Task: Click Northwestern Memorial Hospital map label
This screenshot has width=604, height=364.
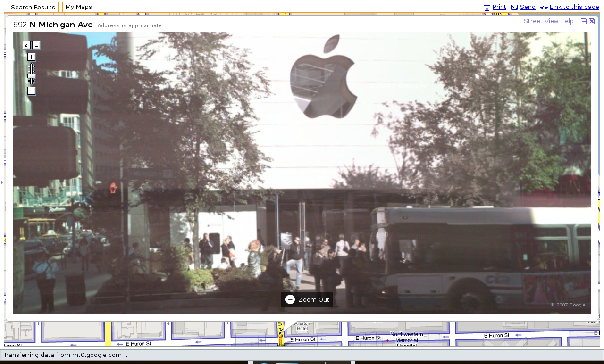Action: point(406,340)
